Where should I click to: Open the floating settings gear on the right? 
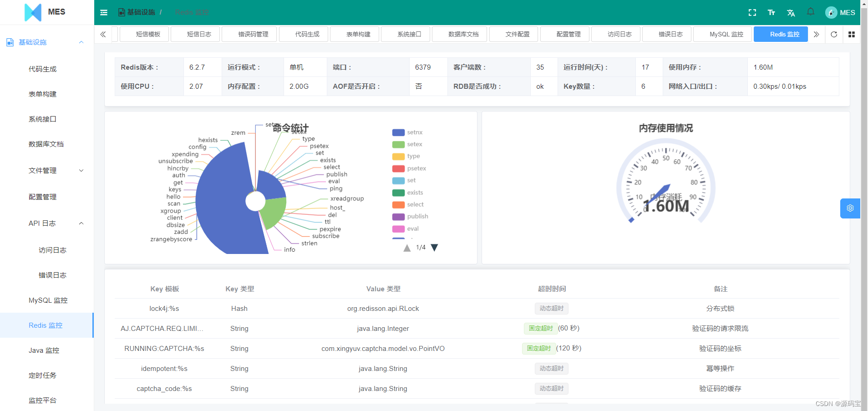click(x=850, y=208)
